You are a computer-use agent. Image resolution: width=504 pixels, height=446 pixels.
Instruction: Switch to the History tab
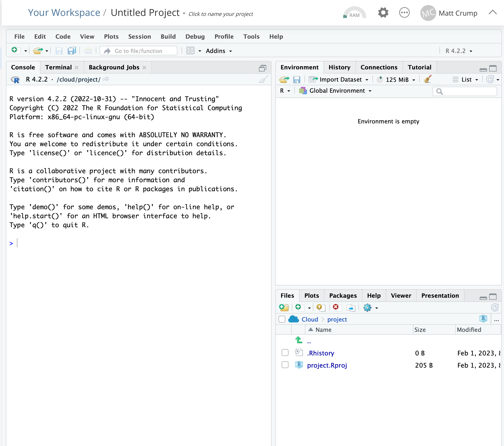(339, 67)
